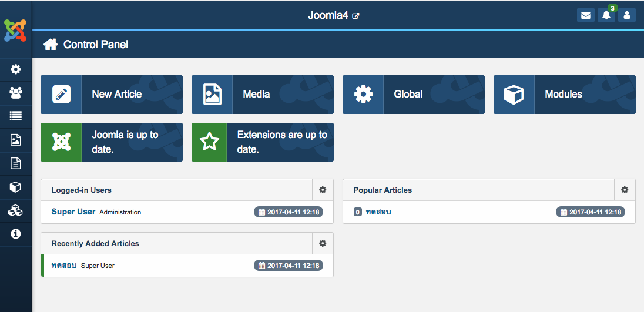This screenshot has height=312, width=644.
Task: Open the user account menu icon
Action: [x=627, y=15]
